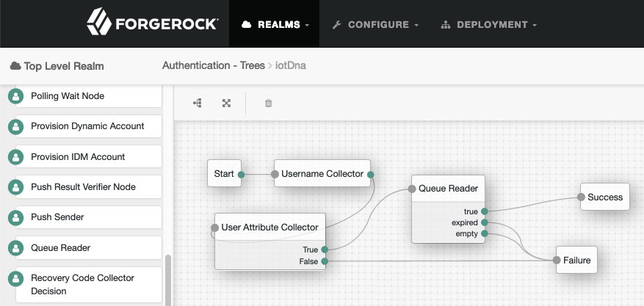Open the Configure dropdown menu
644x306 pixels.
[x=375, y=25]
